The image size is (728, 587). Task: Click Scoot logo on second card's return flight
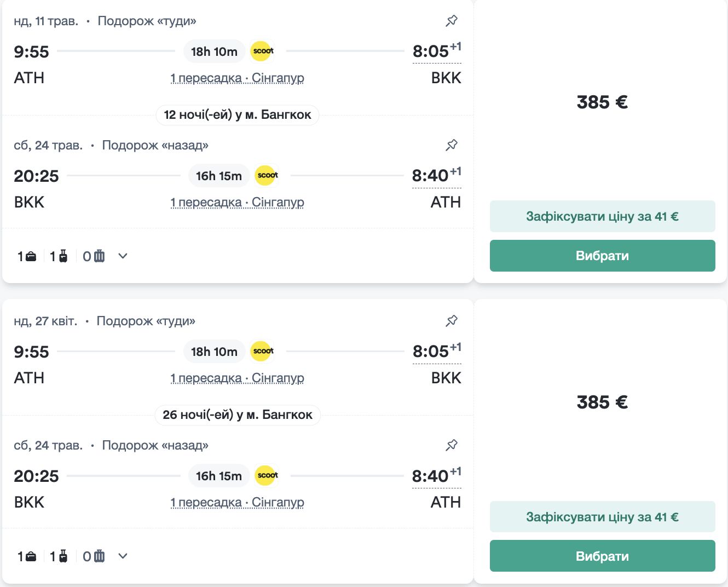267,476
